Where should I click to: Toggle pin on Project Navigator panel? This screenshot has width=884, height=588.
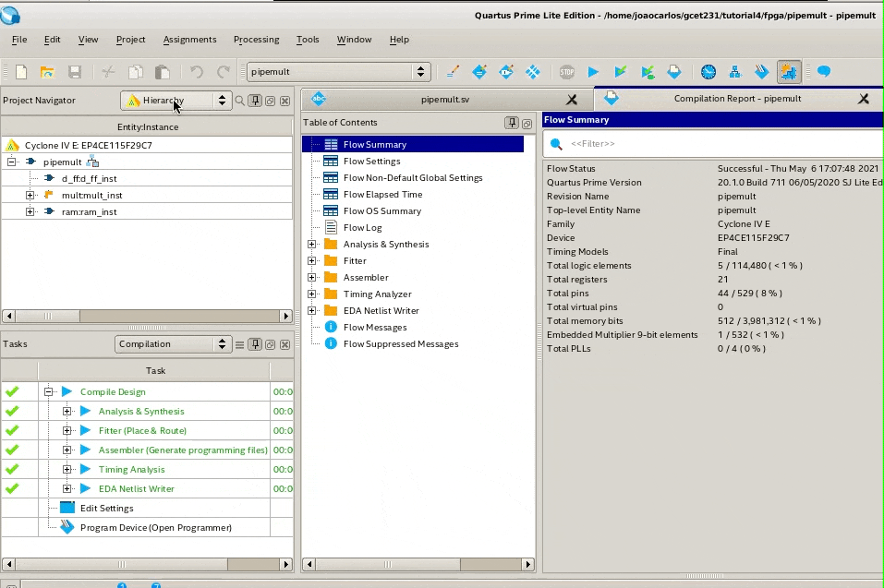[x=255, y=101]
